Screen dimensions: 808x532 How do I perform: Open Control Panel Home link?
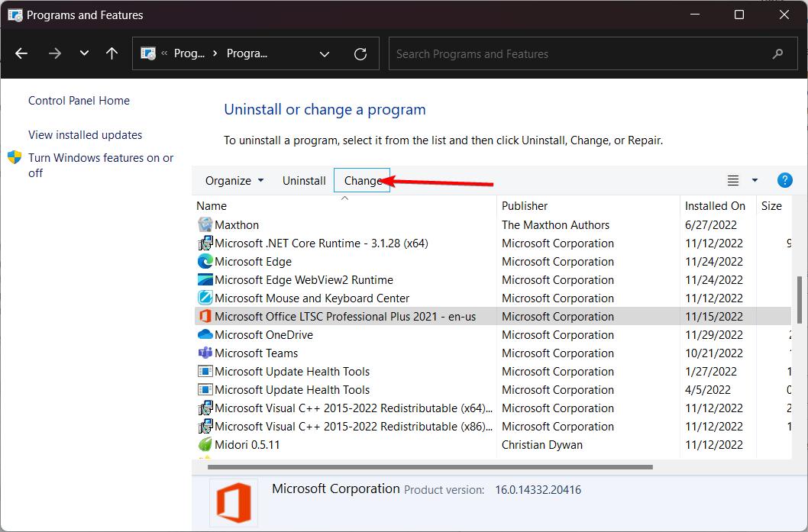pyautogui.click(x=79, y=101)
